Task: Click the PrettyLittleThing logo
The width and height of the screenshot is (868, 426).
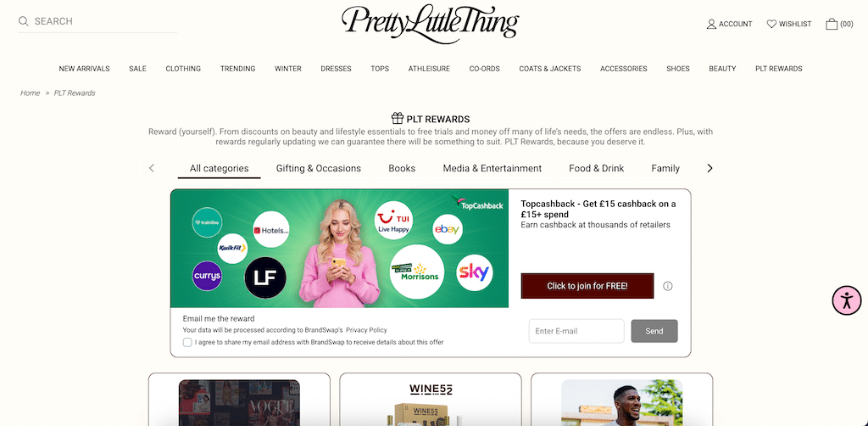Action: (x=430, y=25)
